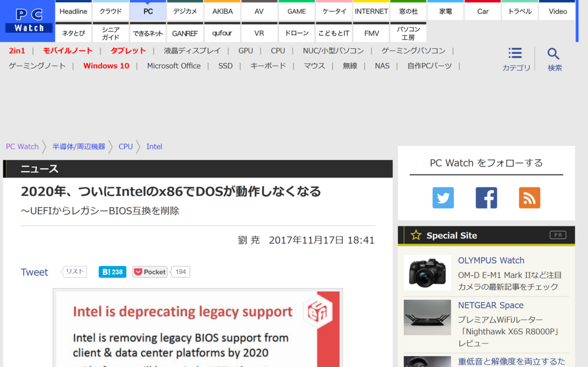Go to the 窓の杜 tab
This screenshot has width=588, height=367.
click(x=408, y=11)
